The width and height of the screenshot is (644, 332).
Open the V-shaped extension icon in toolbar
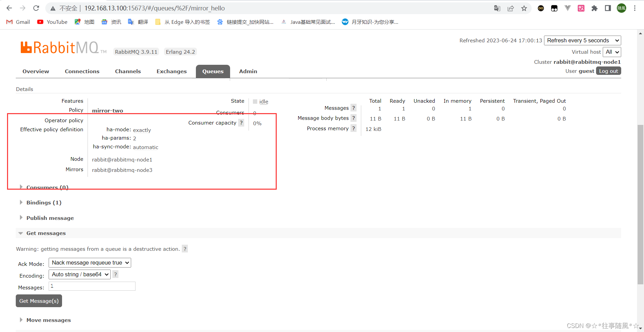coord(568,8)
